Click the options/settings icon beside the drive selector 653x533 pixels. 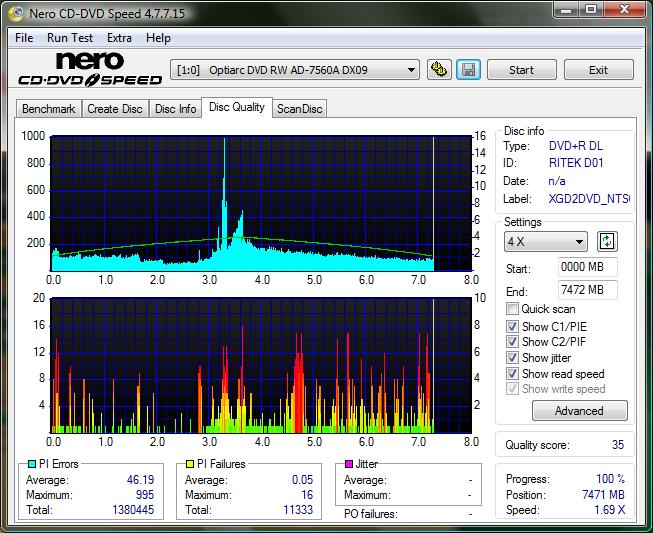coord(439,70)
